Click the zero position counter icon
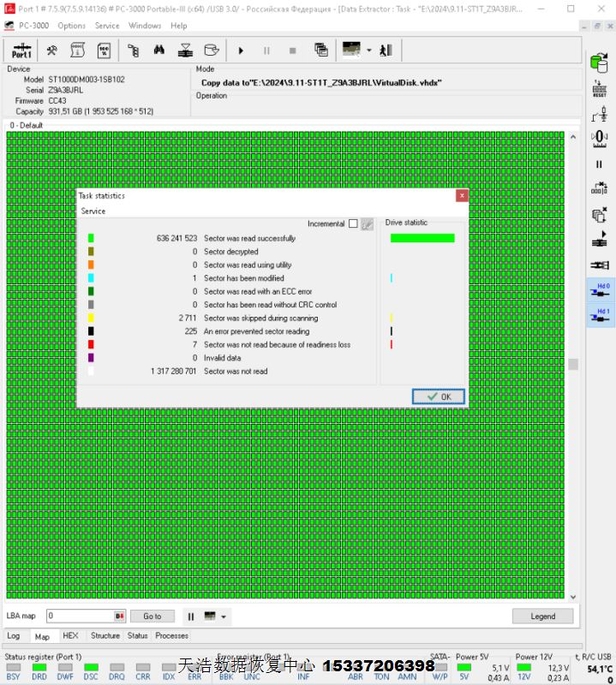The width and height of the screenshot is (616, 685). 600,137
